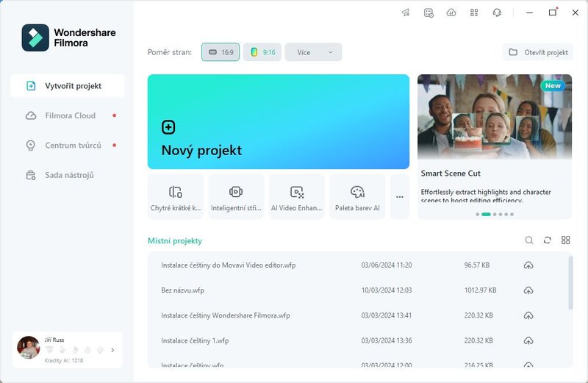The width and height of the screenshot is (588, 383).
Task: Expand the Více aspect ratio dropdown
Action: [313, 52]
